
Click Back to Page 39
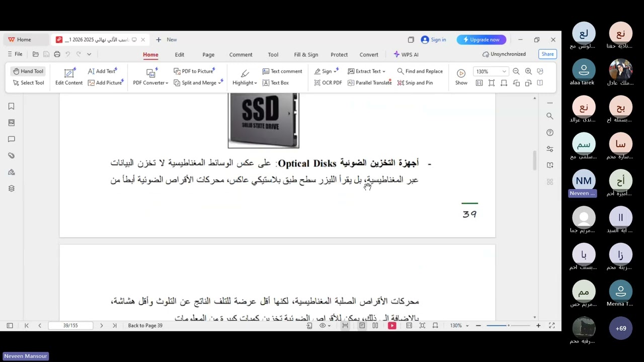[145, 326]
